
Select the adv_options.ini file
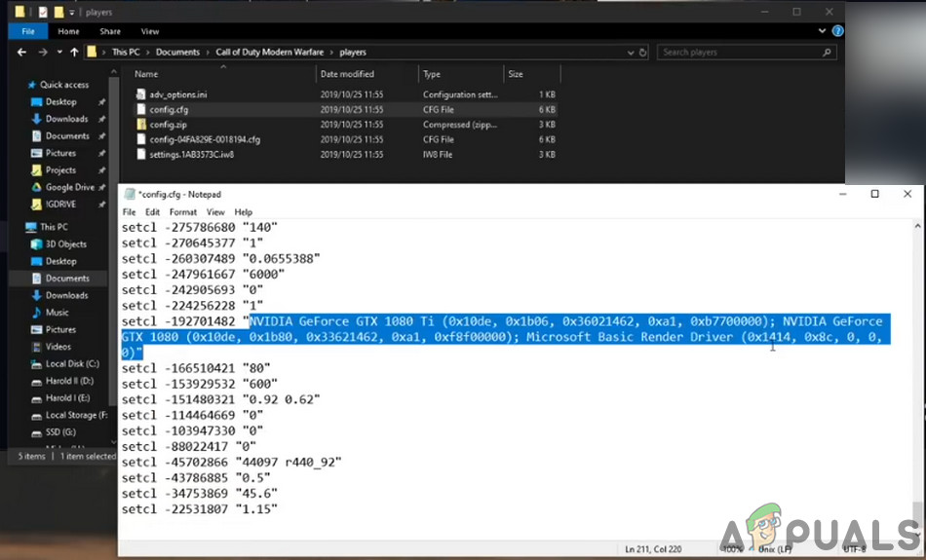(177, 94)
